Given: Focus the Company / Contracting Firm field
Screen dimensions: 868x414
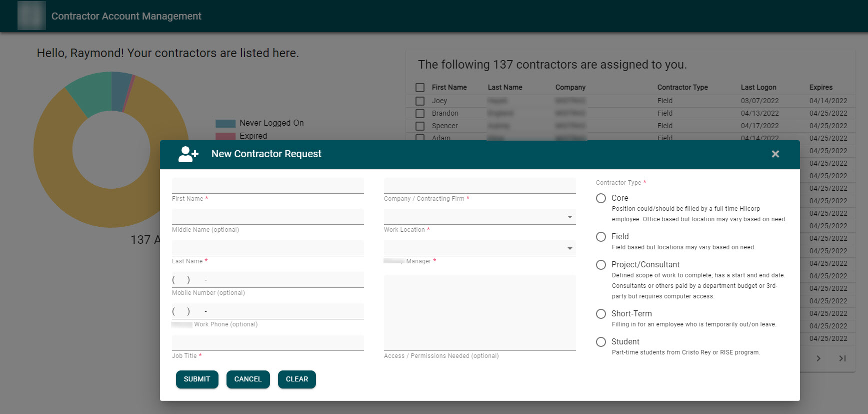Looking at the screenshot, I should [x=479, y=186].
